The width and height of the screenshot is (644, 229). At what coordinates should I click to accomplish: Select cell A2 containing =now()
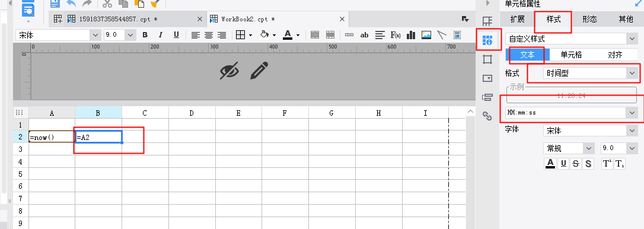(x=52, y=137)
